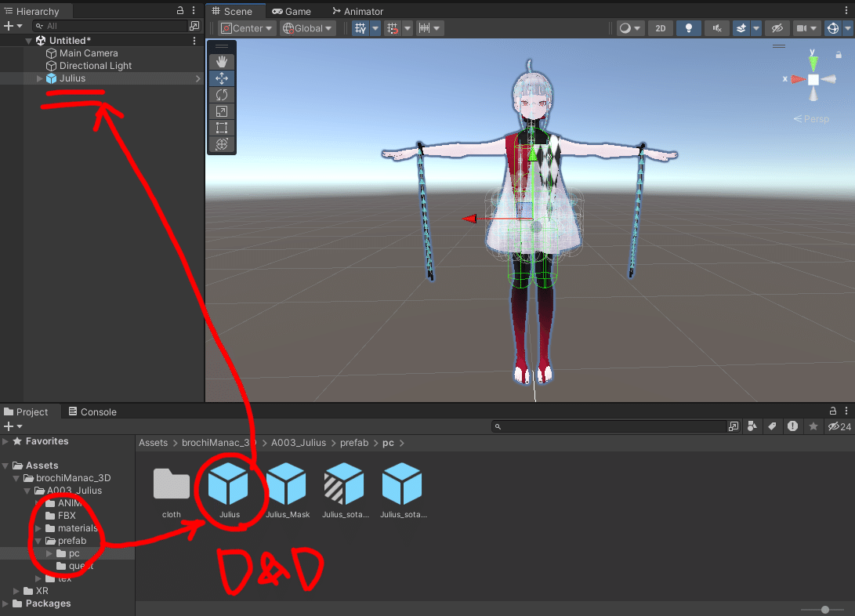Open grid snapping options dropdown
This screenshot has height=616, width=855.
click(x=408, y=28)
